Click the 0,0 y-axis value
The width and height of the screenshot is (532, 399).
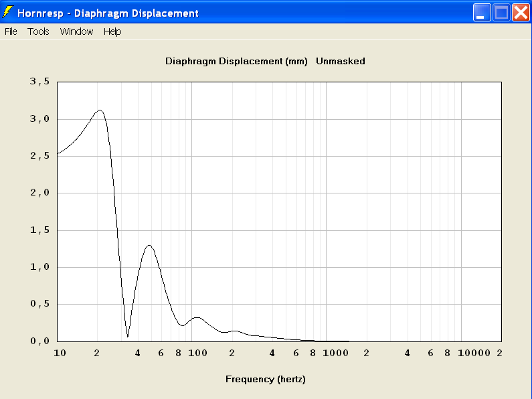[39, 341]
